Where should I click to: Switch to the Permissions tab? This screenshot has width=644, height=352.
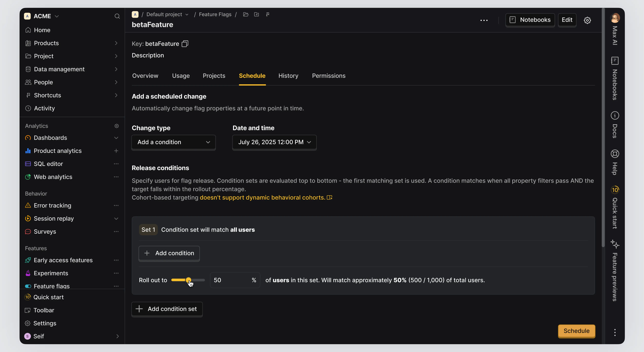click(x=328, y=76)
